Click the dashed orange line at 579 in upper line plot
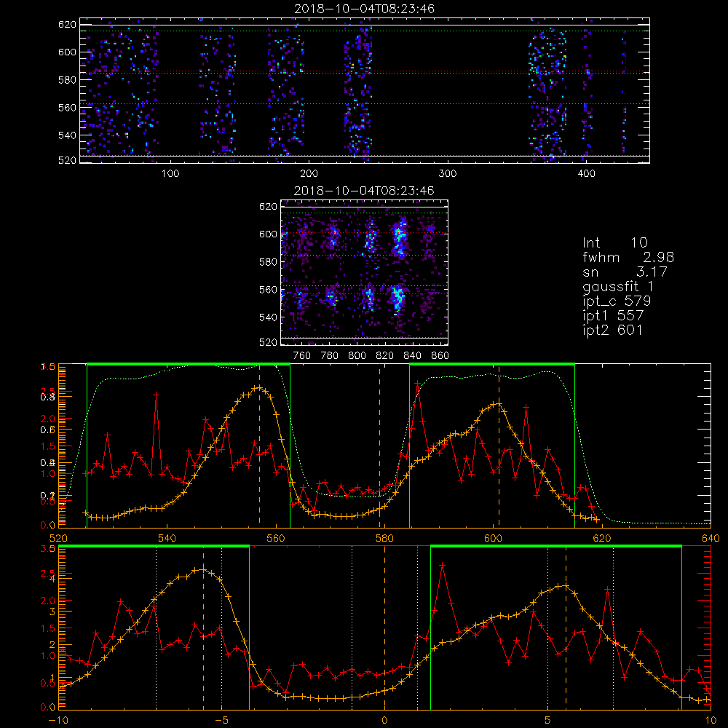Viewport: 728px width, 728px height. [x=379, y=446]
